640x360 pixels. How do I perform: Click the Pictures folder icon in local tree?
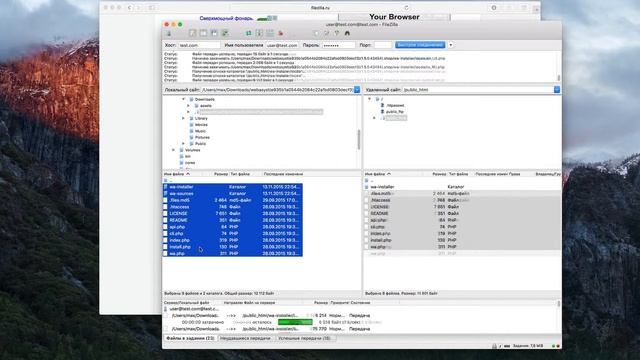[191, 137]
